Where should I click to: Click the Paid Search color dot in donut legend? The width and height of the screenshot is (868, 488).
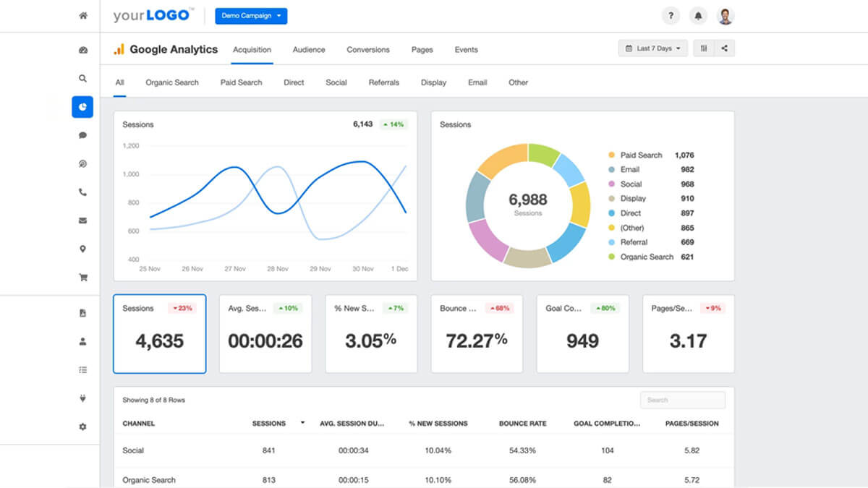pos(611,155)
